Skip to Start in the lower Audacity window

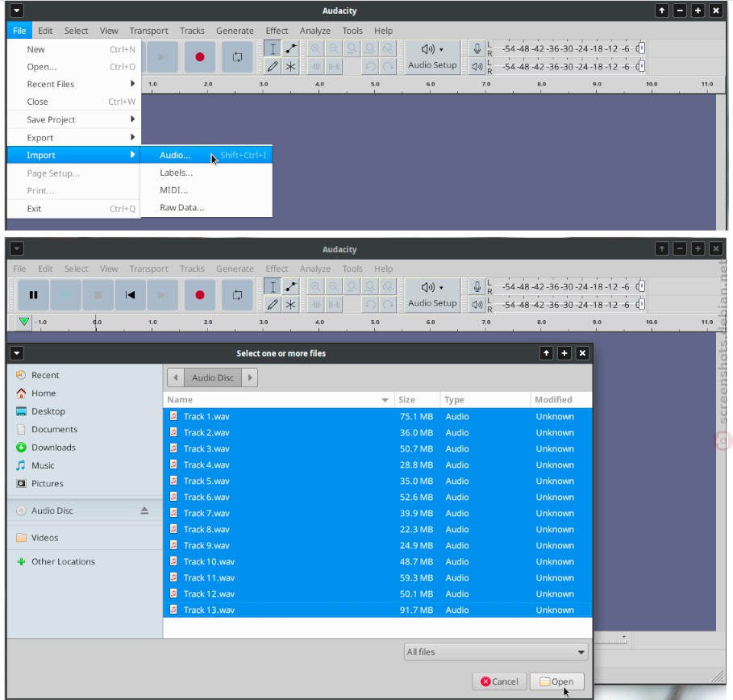click(x=130, y=295)
